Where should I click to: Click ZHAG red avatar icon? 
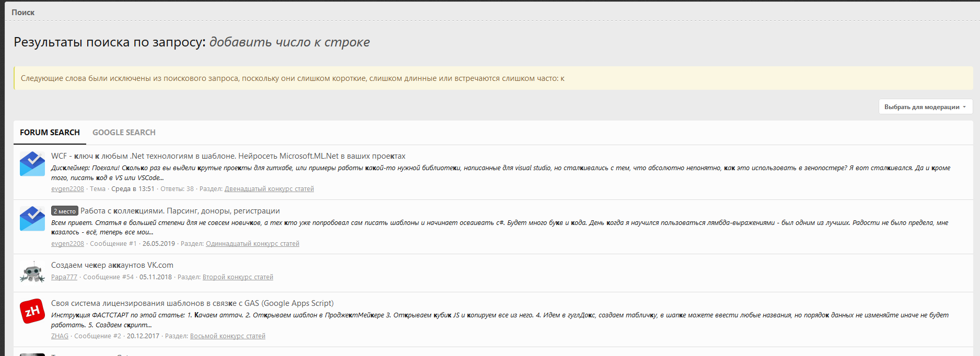(32, 311)
